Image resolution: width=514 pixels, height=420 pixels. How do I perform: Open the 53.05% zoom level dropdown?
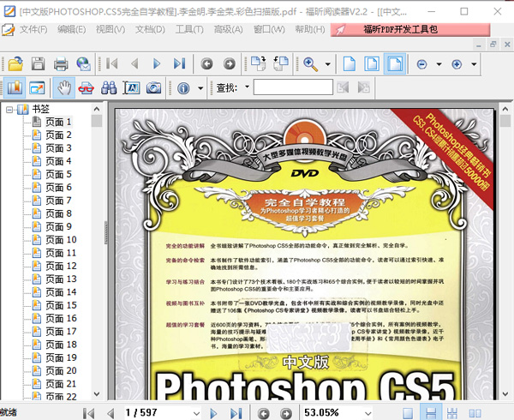(368, 413)
